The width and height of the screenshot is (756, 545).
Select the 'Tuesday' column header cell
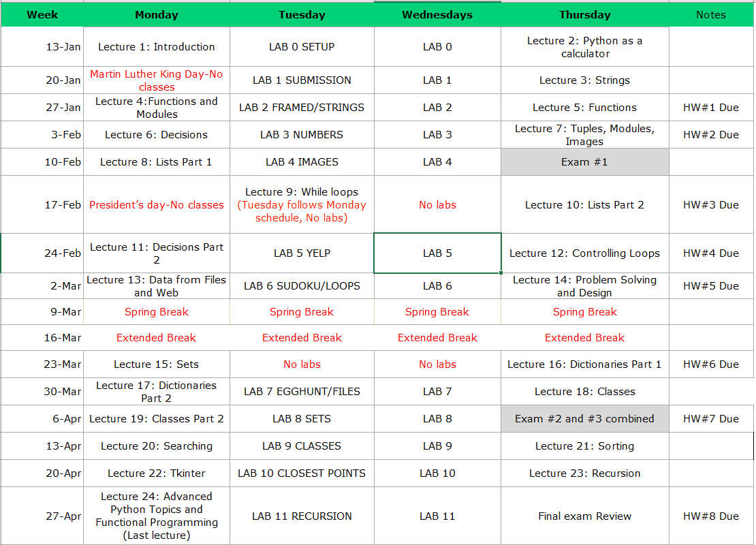click(x=302, y=14)
